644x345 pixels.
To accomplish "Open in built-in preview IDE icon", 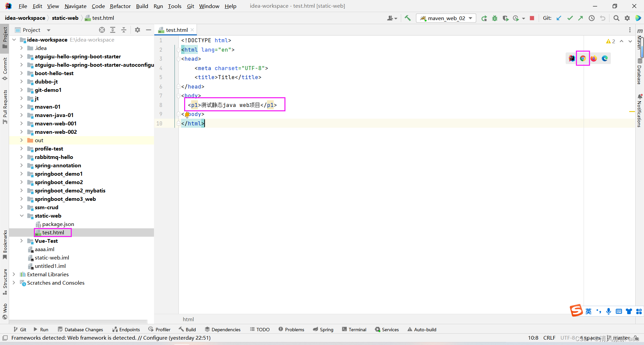I will click(572, 58).
